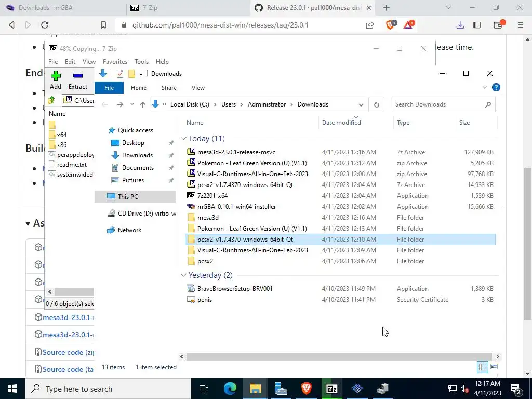Go up one folder in 7-Zip

[51, 100]
